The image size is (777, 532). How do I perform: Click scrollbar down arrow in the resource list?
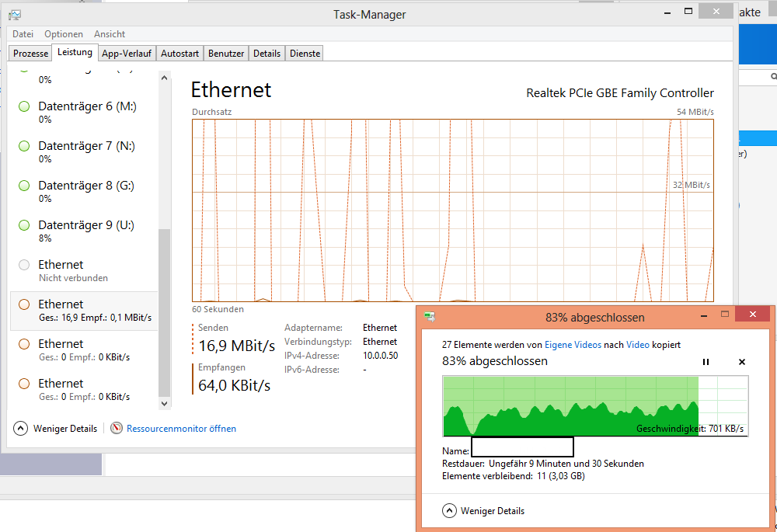164,404
